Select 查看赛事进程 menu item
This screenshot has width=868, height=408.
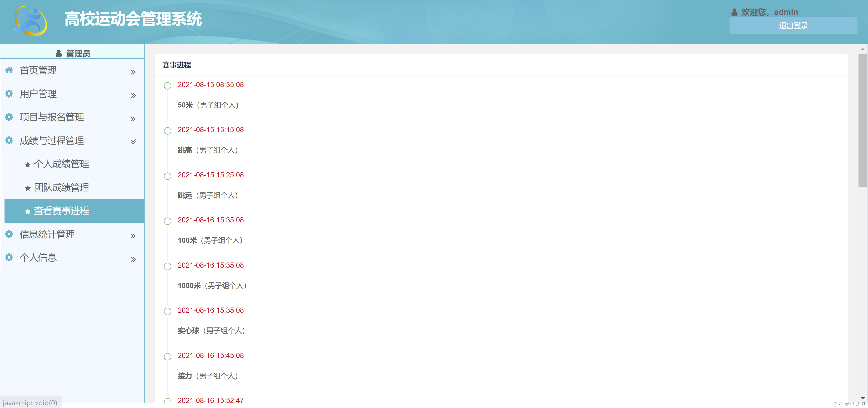pos(62,211)
